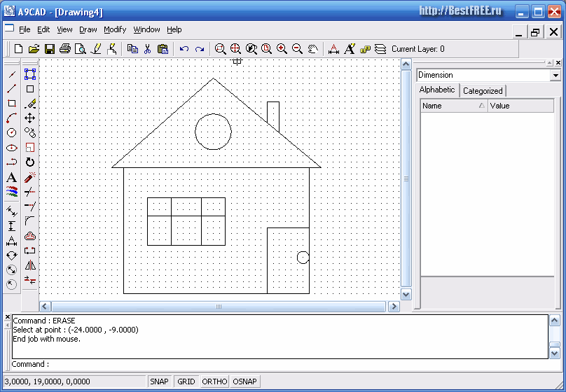Click the horizontal scrollbar thumb
566x392 pixels.
219,307
